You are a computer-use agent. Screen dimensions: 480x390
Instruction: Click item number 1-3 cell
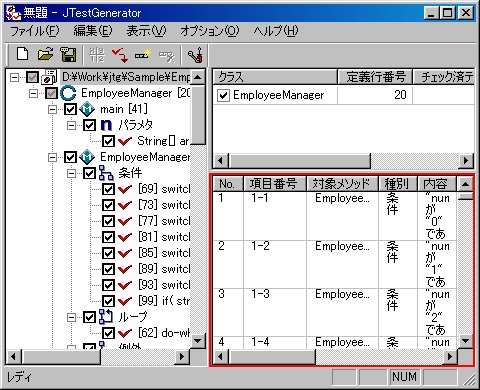[275, 312]
